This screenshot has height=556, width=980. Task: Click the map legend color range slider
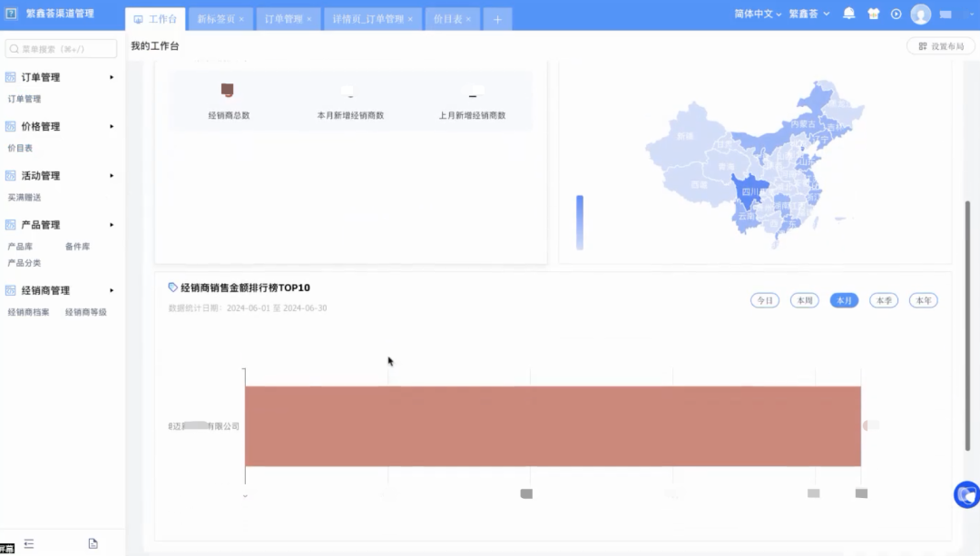tap(580, 222)
